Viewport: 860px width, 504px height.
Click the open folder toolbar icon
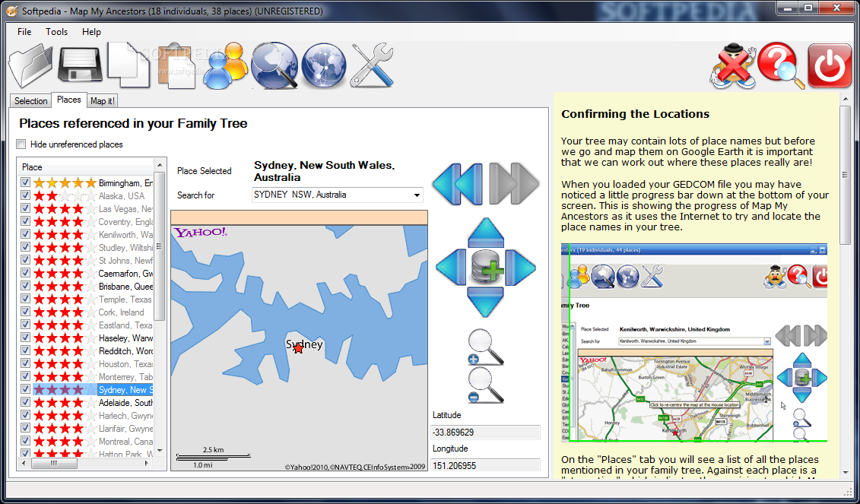tap(31, 66)
